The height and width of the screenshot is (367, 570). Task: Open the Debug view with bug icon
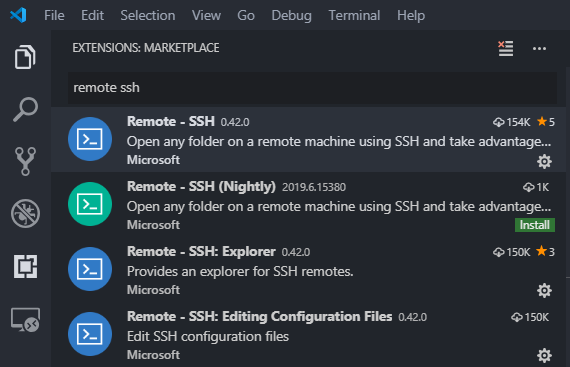[x=25, y=213]
